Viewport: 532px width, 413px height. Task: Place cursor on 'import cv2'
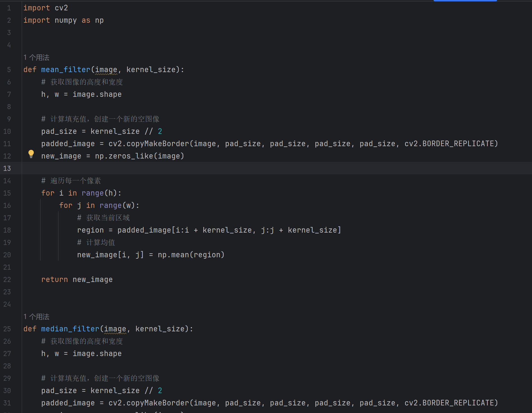[46, 8]
